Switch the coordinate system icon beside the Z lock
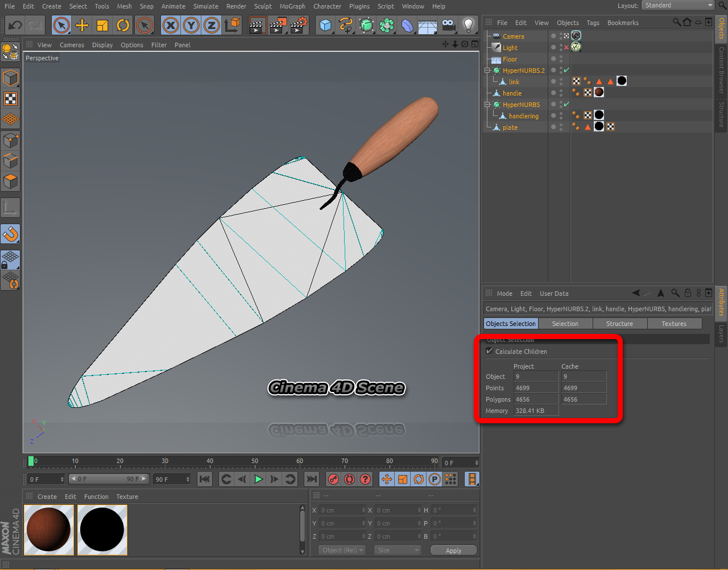Image resolution: width=728 pixels, height=570 pixels. point(233,26)
